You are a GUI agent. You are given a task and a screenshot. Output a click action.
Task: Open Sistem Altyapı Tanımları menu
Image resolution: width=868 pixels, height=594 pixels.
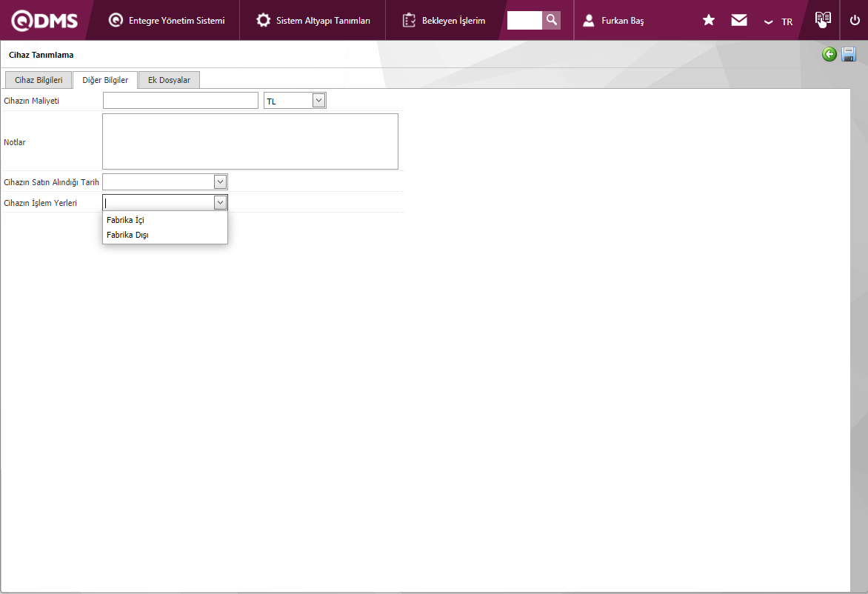[x=313, y=21]
